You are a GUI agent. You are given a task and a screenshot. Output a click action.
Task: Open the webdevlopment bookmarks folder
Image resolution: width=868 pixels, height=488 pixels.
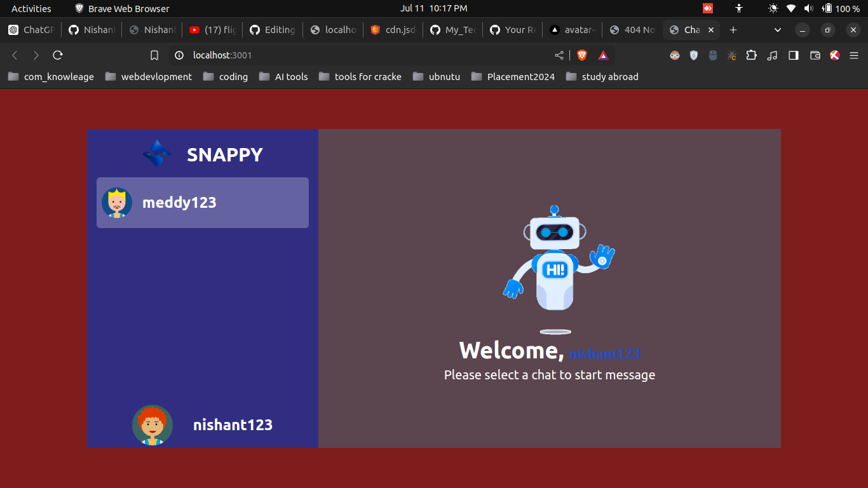149,77
